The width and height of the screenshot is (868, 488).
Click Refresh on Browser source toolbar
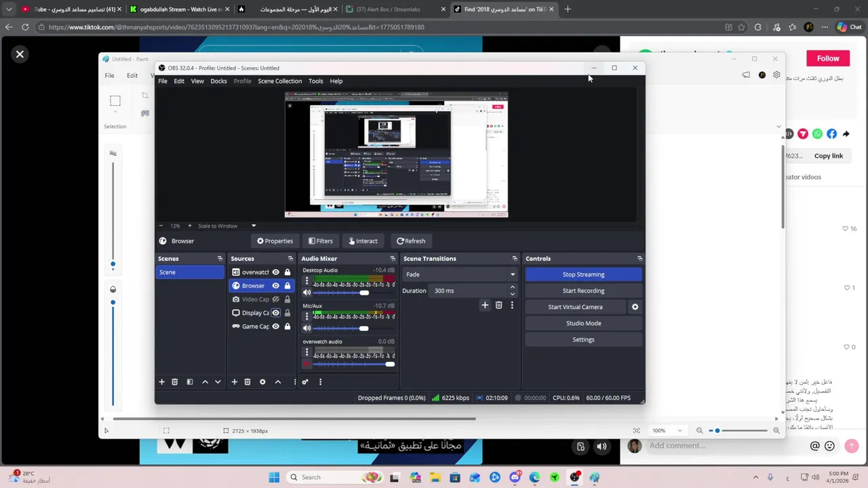click(411, 241)
